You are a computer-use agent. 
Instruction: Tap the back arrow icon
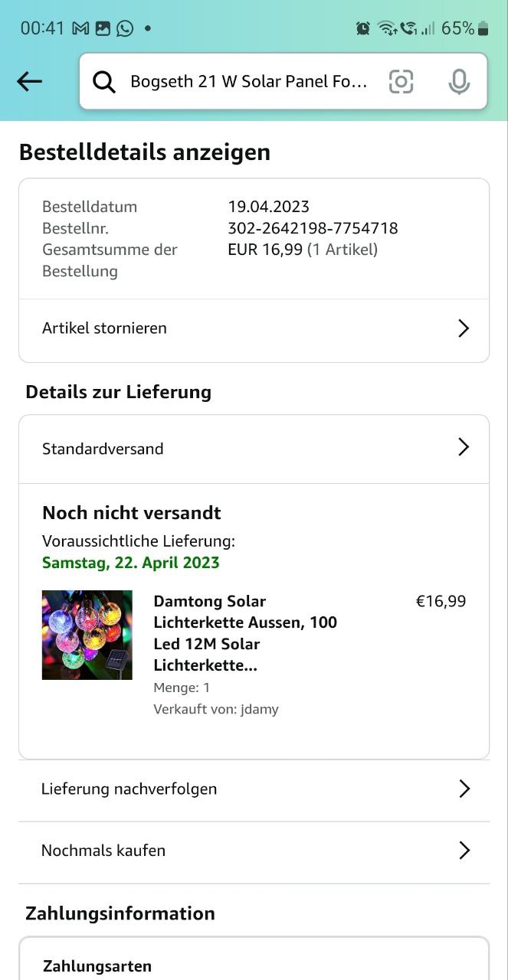pyautogui.click(x=29, y=81)
